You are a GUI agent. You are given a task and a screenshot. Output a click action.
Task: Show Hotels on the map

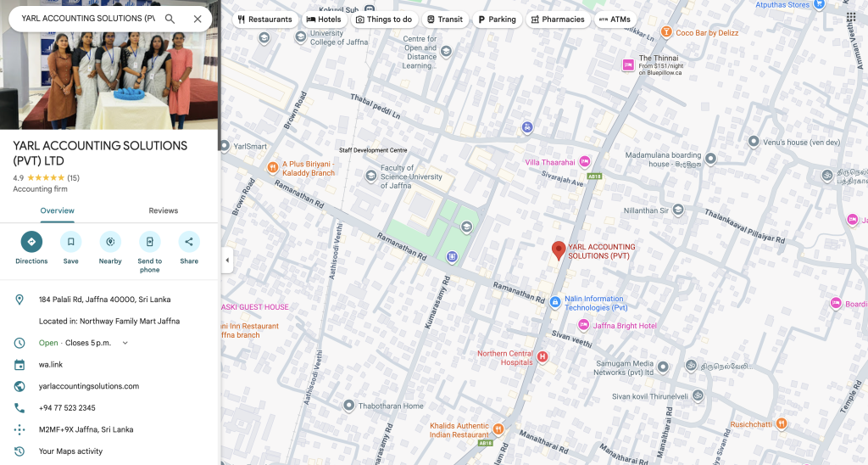coord(323,20)
